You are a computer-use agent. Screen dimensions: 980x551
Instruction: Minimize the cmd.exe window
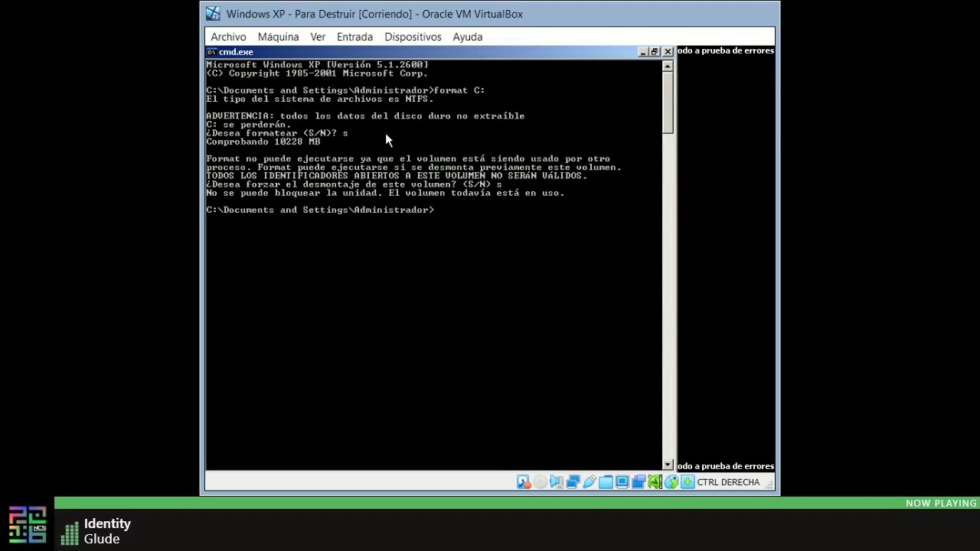(643, 52)
